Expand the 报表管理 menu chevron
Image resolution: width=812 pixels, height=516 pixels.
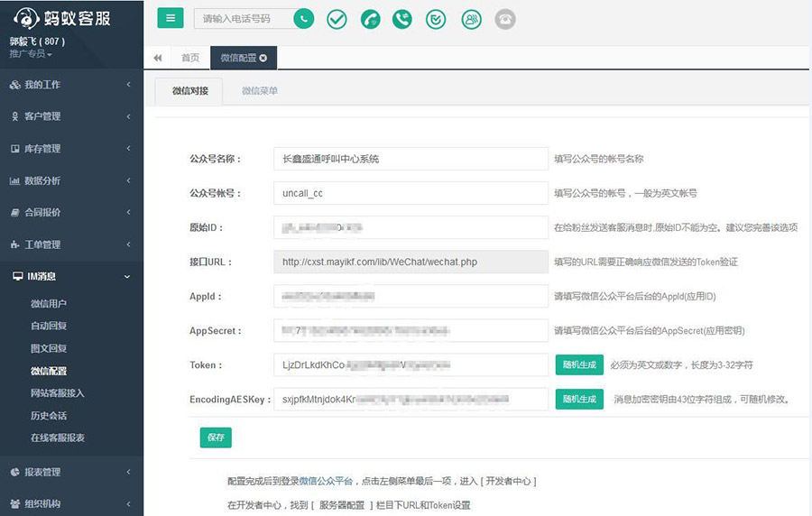128,472
